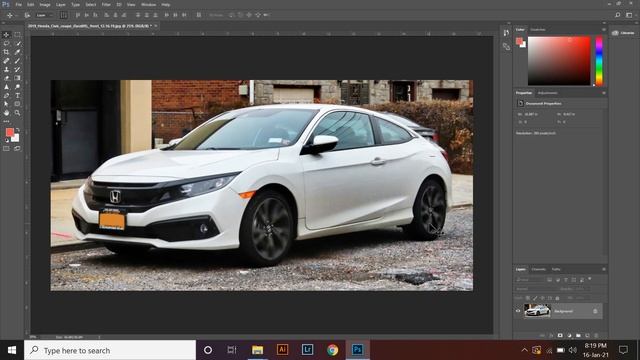Open the Auto-Select Layer dropdown

44,15
